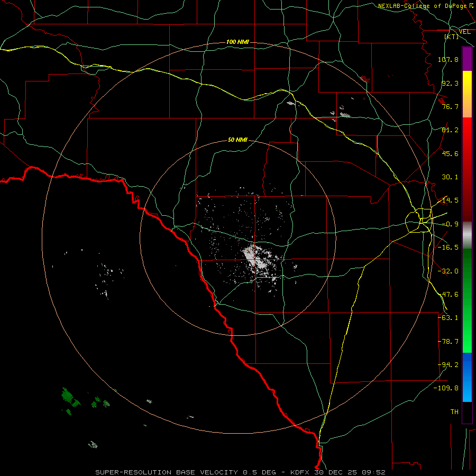Click the KDFX station identifier in caption
This screenshot has width=476, height=476.
click(x=300, y=472)
